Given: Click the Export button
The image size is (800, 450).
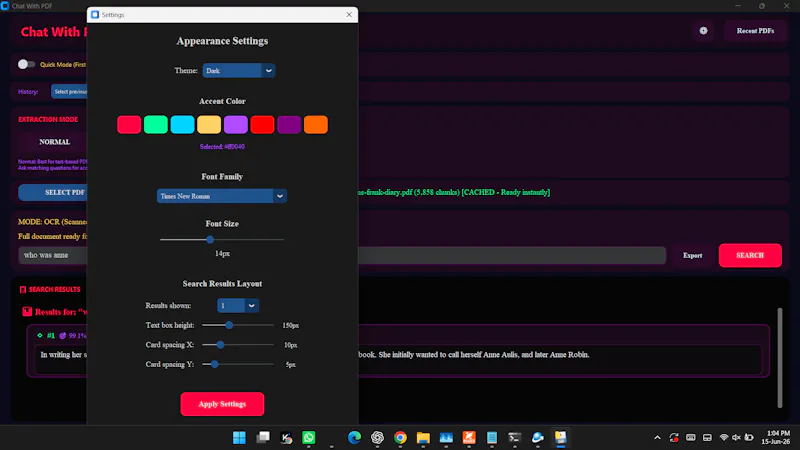Looking at the screenshot, I should tap(692, 255).
